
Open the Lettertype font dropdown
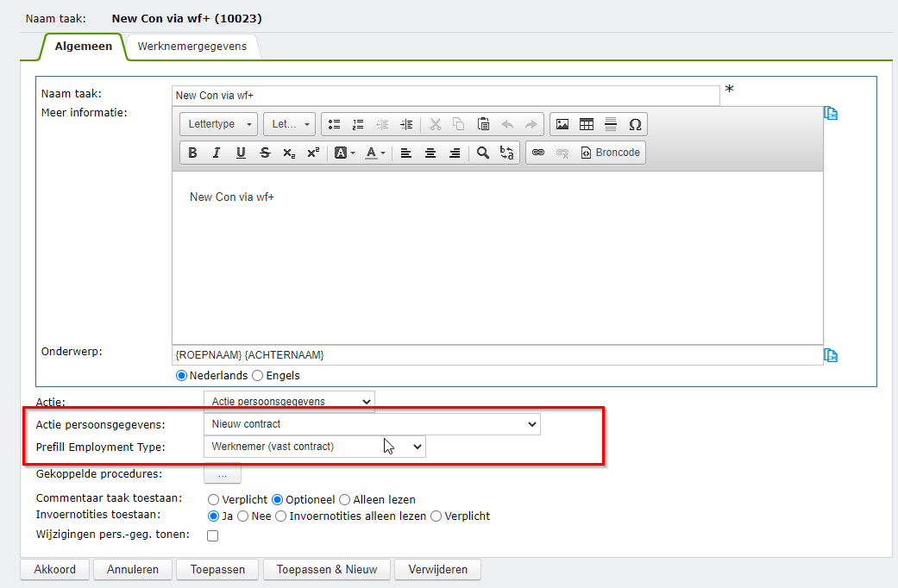point(217,123)
